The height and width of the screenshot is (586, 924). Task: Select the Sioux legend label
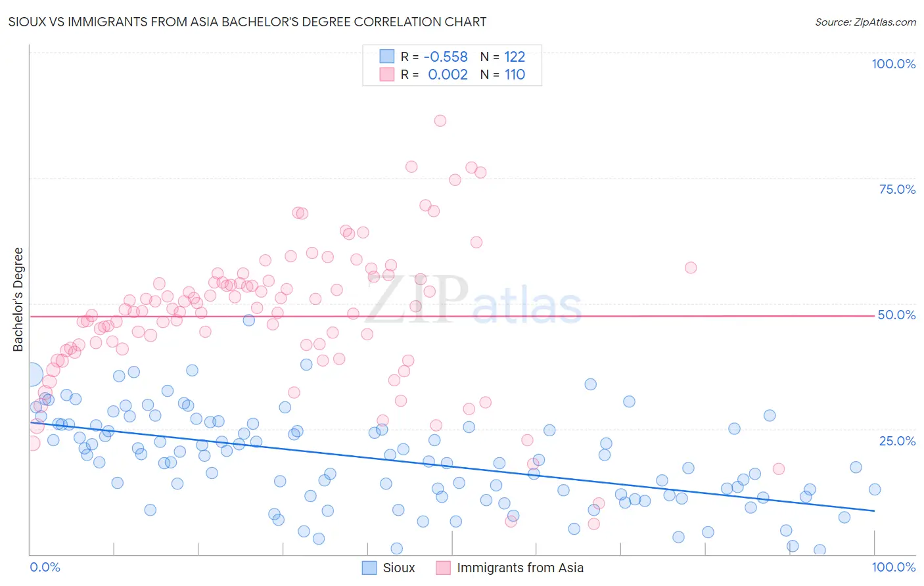(399, 568)
